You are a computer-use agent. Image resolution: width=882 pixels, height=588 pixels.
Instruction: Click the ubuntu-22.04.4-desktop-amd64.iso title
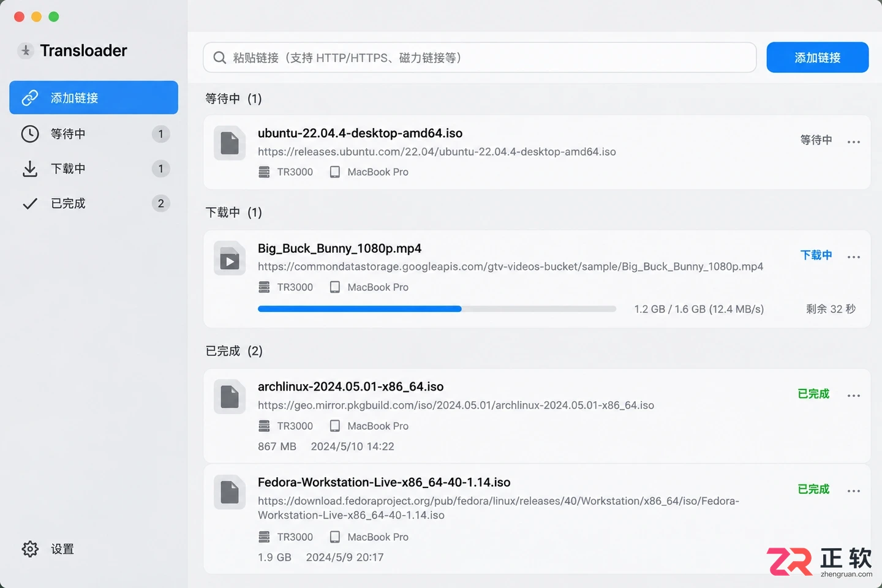[360, 133]
